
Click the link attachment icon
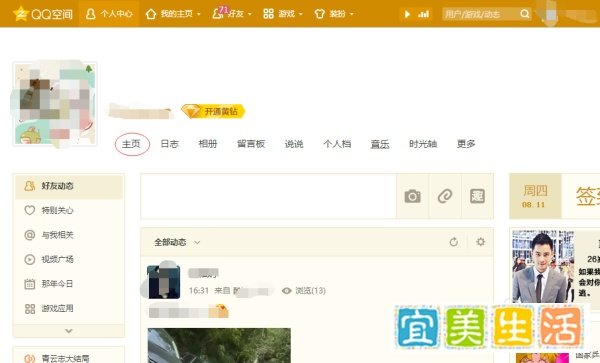445,196
